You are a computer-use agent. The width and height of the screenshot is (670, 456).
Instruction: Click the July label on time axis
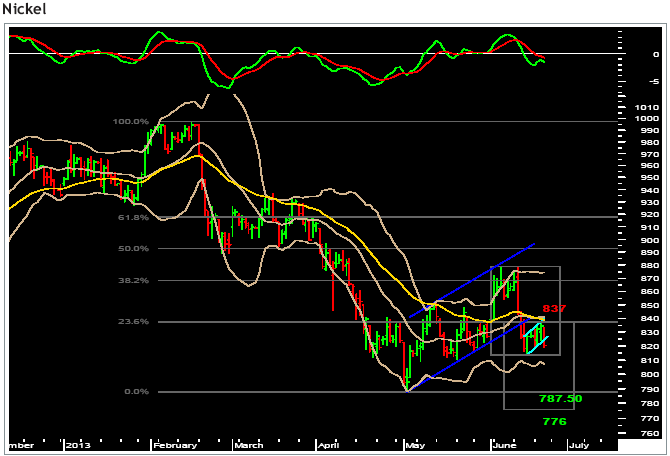pos(579,445)
